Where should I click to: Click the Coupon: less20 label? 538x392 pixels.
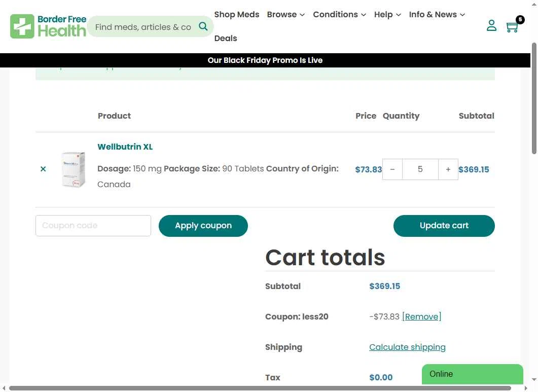[x=297, y=316]
